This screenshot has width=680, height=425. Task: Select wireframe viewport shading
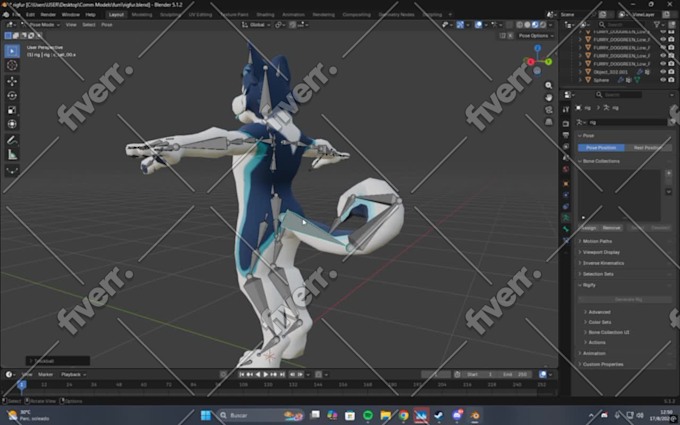coord(520,25)
